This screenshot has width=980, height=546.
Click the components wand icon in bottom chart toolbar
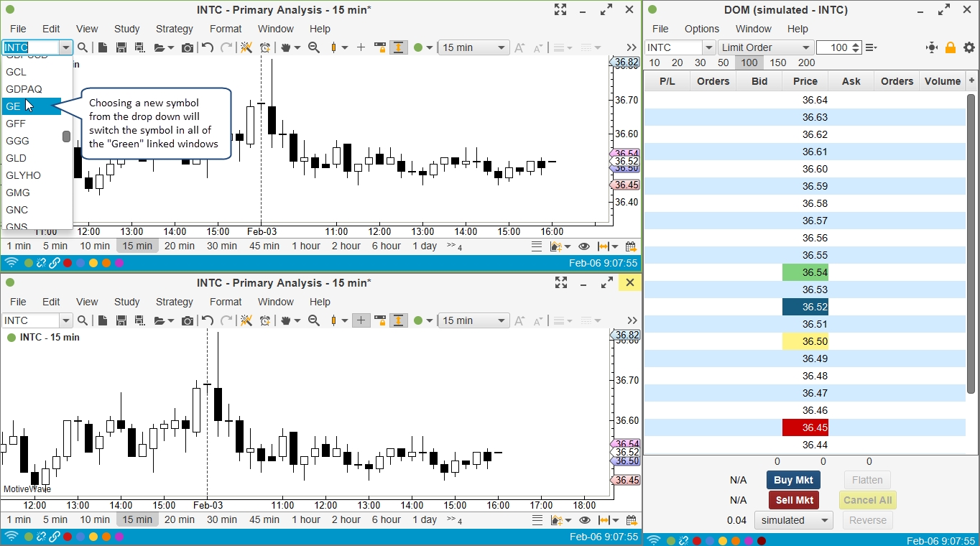coord(246,320)
